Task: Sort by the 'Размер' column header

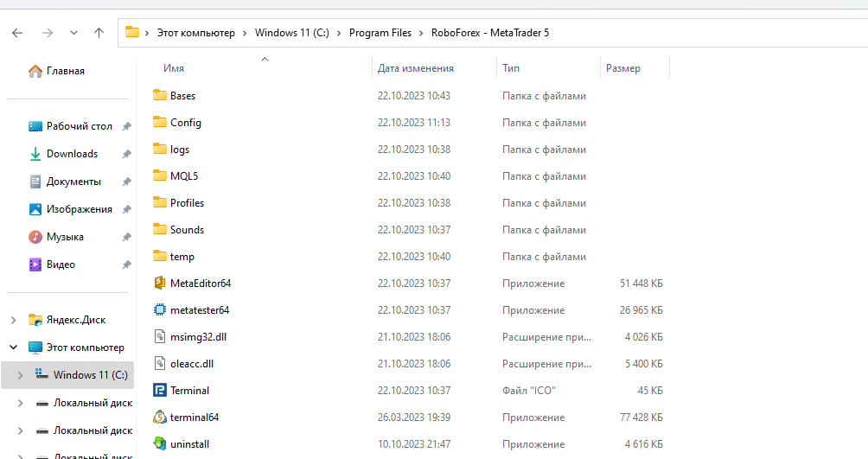Action: 623,68
